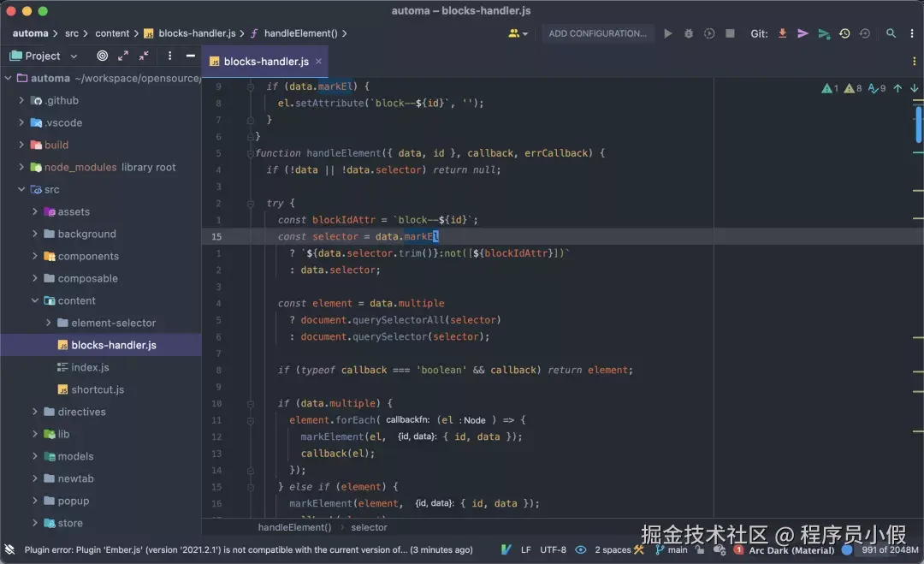Click the typo count indicator 9
This screenshot has width=924, height=564.
pos(877,88)
